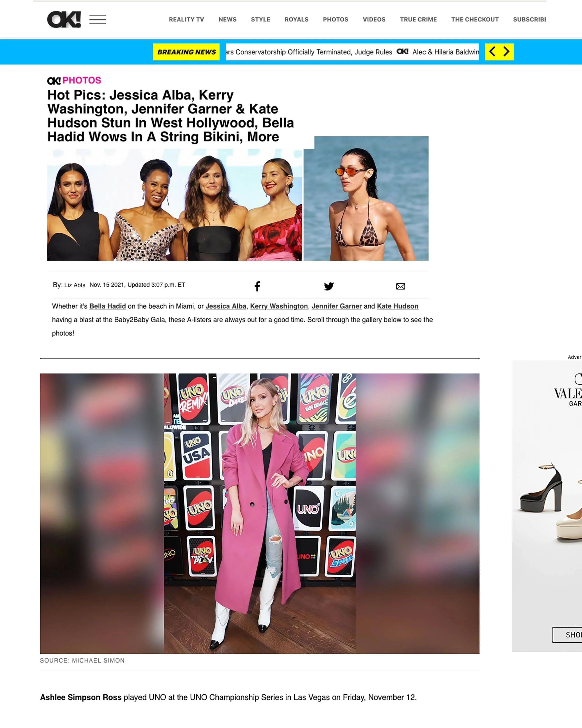
Task: Click the Breaking News yellow label
Action: click(x=186, y=52)
